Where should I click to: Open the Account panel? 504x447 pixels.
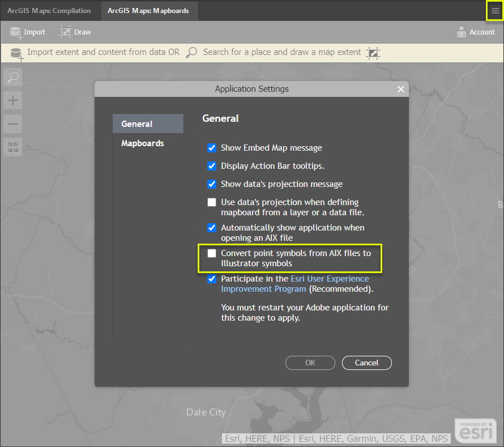click(x=476, y=32)
